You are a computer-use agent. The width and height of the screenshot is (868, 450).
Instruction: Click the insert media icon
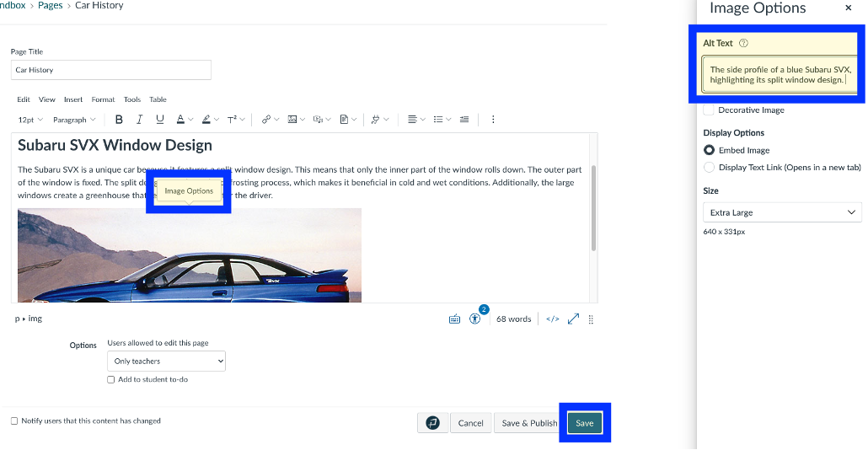318,120
